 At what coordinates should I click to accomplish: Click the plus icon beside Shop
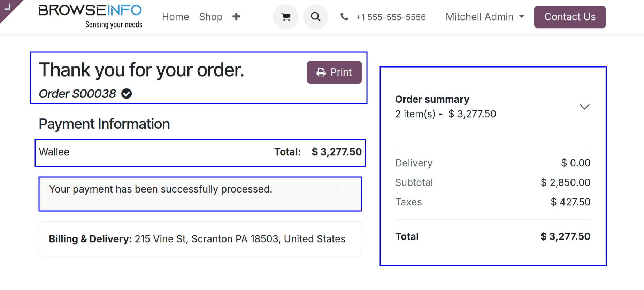point(236,17)
